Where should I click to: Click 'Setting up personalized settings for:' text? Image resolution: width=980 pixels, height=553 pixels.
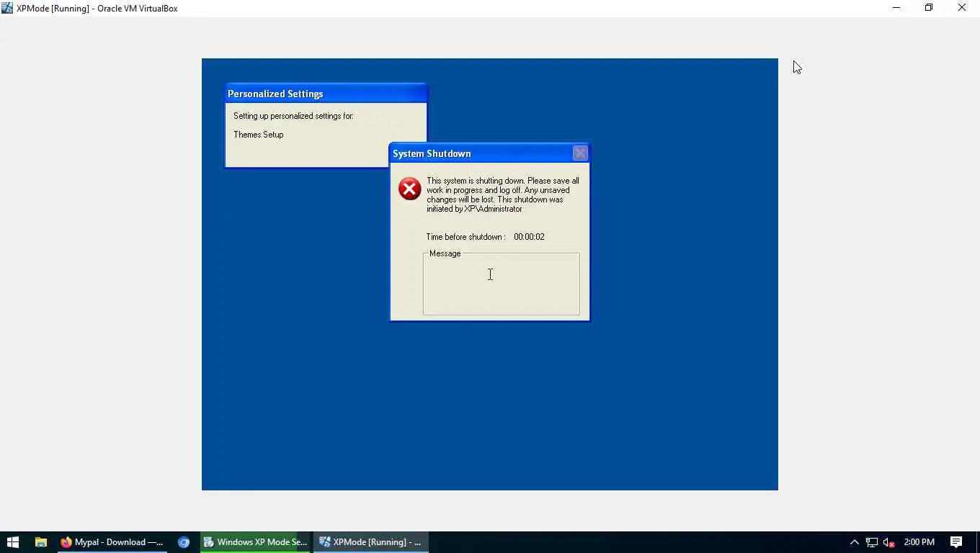pyautogui.click(x=293, y=116)
